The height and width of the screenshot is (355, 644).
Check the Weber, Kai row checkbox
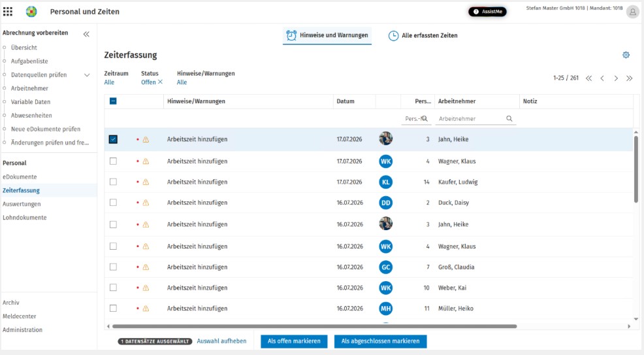[113, 287]
